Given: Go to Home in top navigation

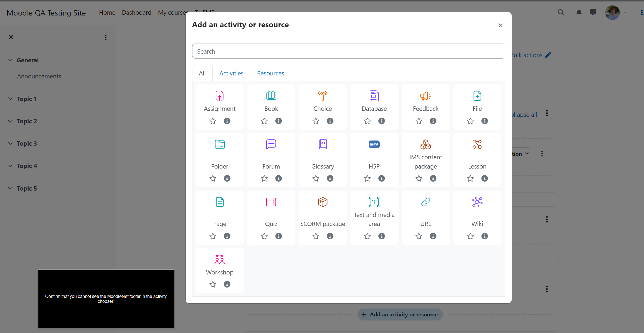Looking at the screenshot, I should (x=107, y=13).
